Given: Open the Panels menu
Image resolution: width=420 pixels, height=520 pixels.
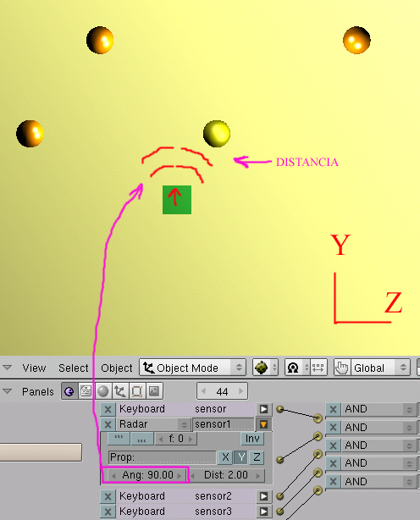Looking at the screenshot, I should [38, 392].
